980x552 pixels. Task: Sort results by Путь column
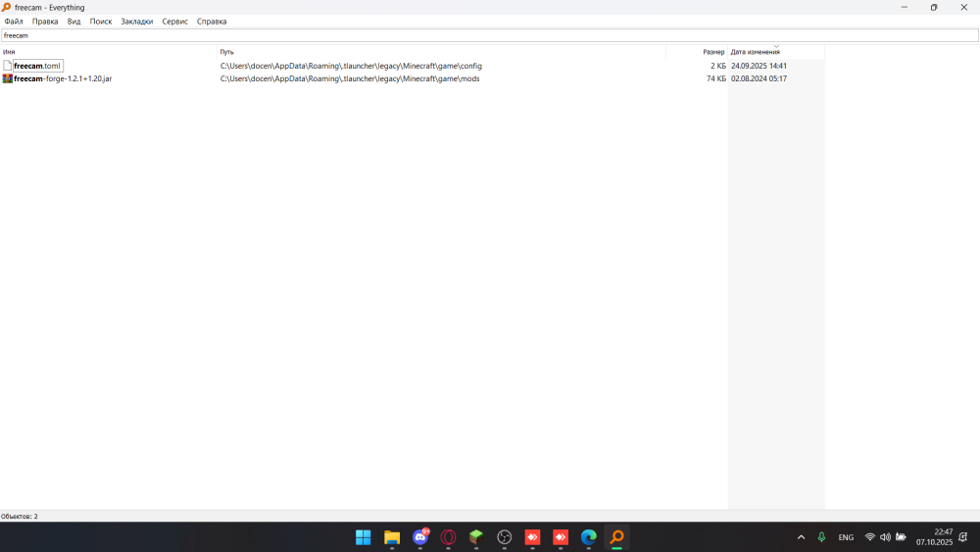[441, 52]
